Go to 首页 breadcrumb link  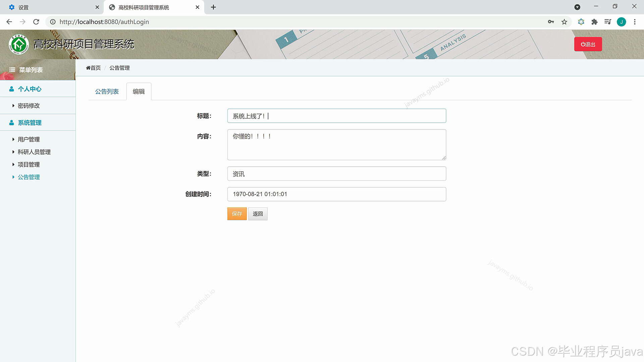click(93, 68)
